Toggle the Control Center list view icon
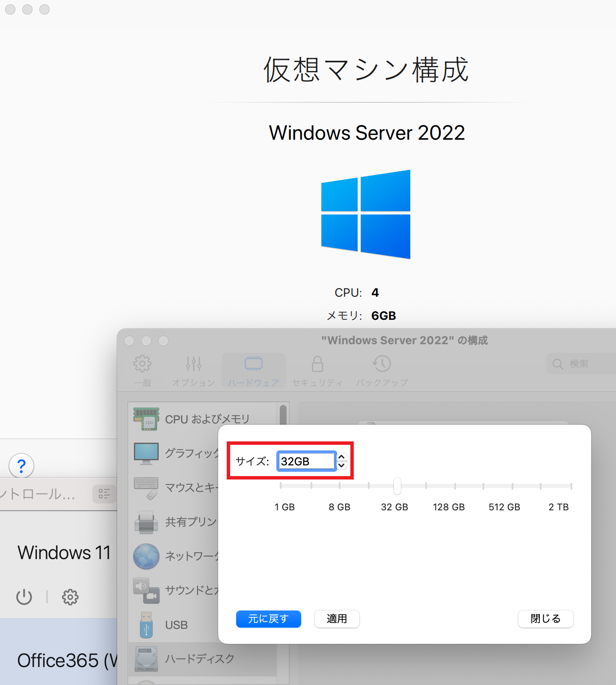This screenshot has width=616, height=685. click(x=104, y=494)
